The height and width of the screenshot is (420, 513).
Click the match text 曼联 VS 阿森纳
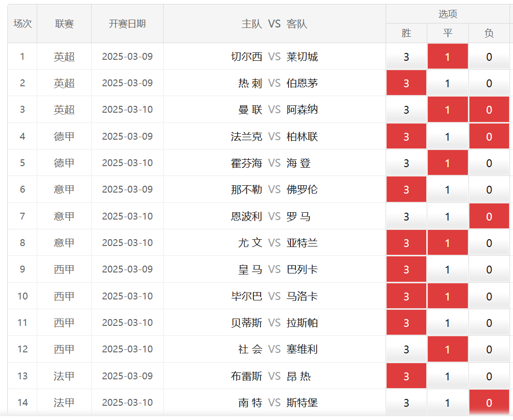point(278,109)
